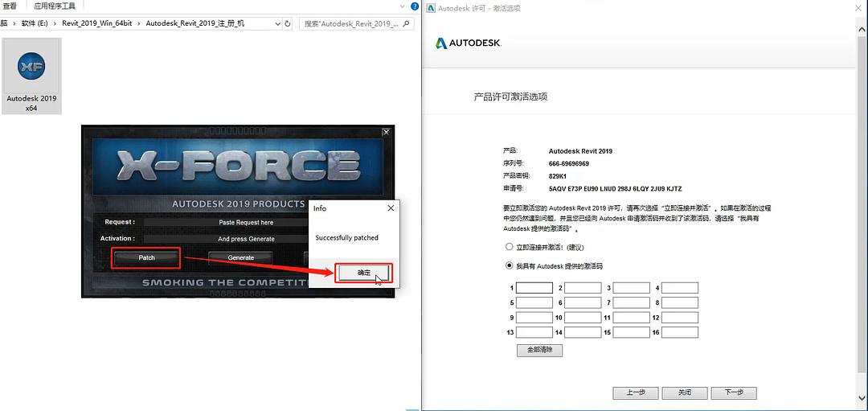Collapse the Explorer ribbon with the chevron
868x411 pixels.
pyautogui.click(x=404, y=6)
